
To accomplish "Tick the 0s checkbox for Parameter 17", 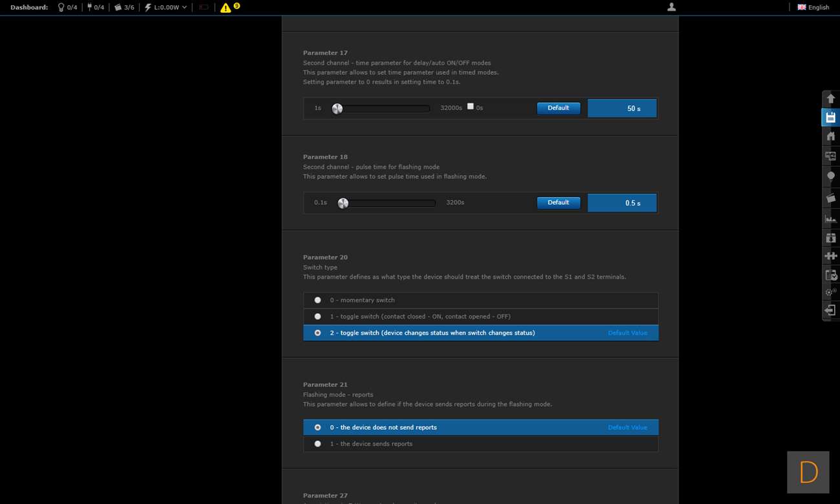I will pyautogui.click(x=470, y=107).
